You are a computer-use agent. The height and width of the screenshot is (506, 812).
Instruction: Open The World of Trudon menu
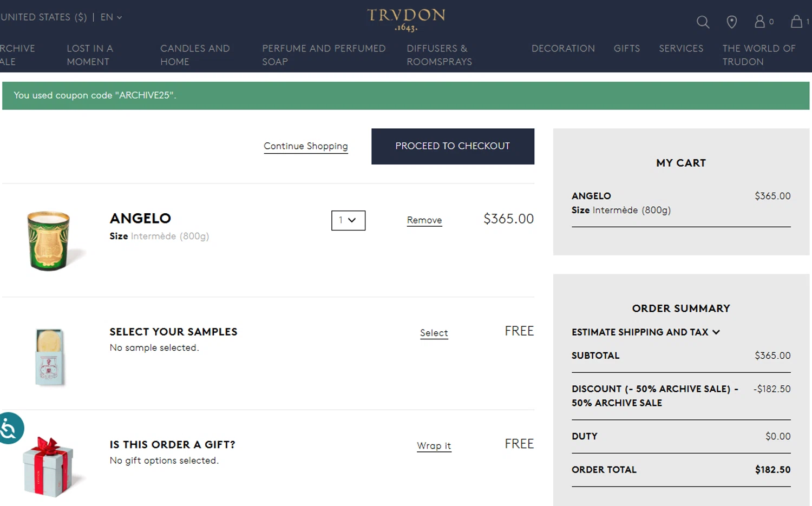[x=759, y=55]
